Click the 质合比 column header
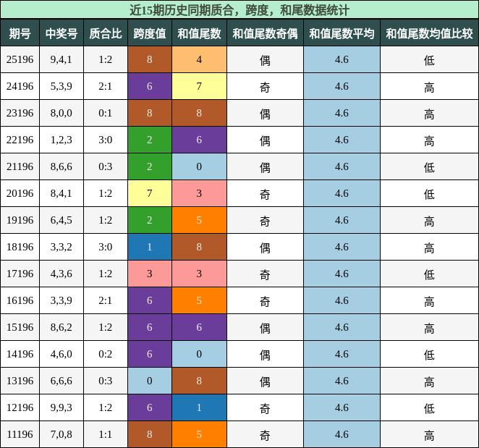Screen dimensions: 479x448 [x=106, y=33]
